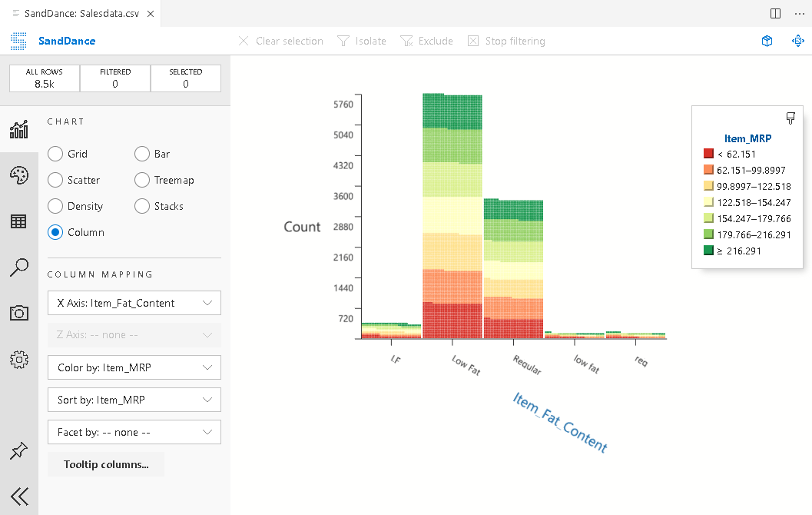Select the Density chart radio button
Viewport: 812px width, 515px height.
[x=55, y=206]
